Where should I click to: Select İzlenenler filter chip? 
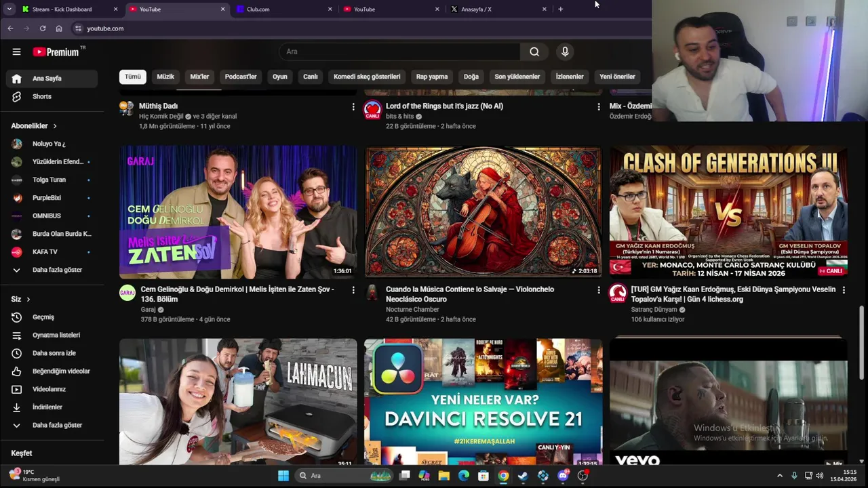pyautogui.click(x=570, y=77)
